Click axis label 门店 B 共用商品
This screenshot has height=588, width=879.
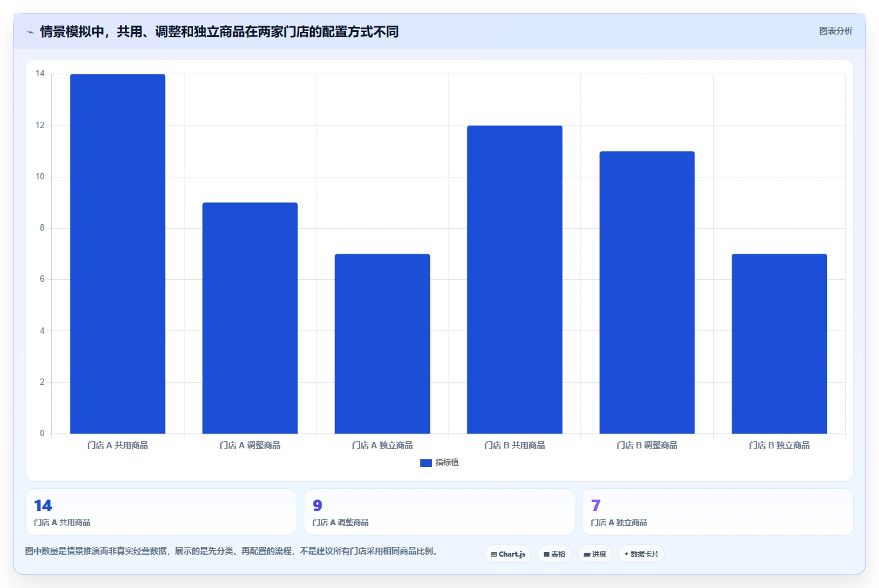pos(514,445)
